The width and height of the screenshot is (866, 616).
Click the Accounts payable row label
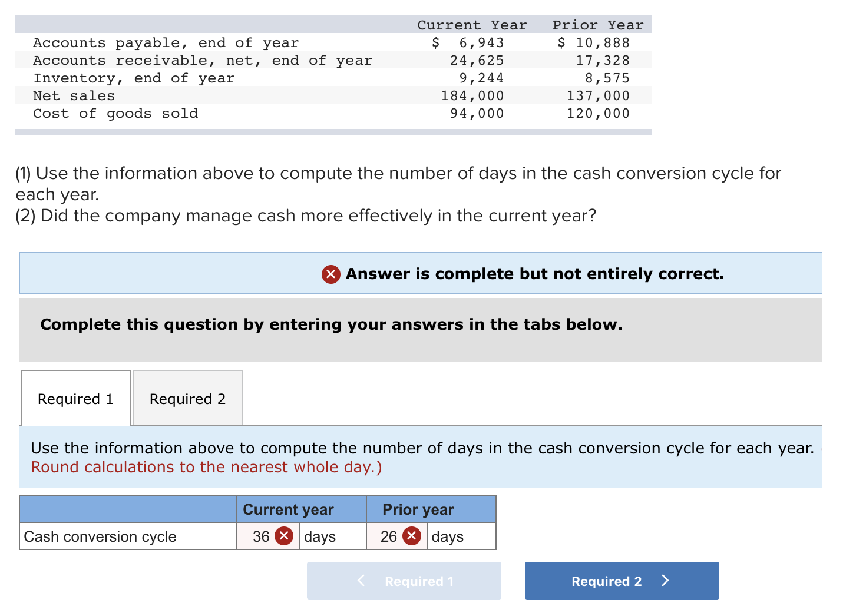(166, 42)
